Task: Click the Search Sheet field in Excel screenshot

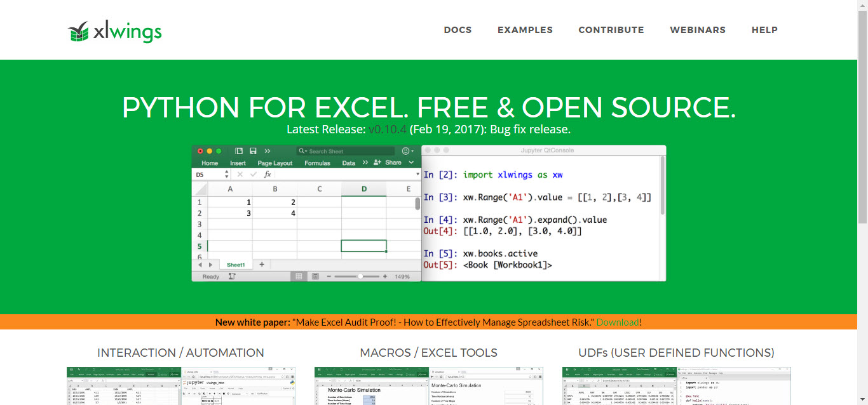Action: pos(345,151)
